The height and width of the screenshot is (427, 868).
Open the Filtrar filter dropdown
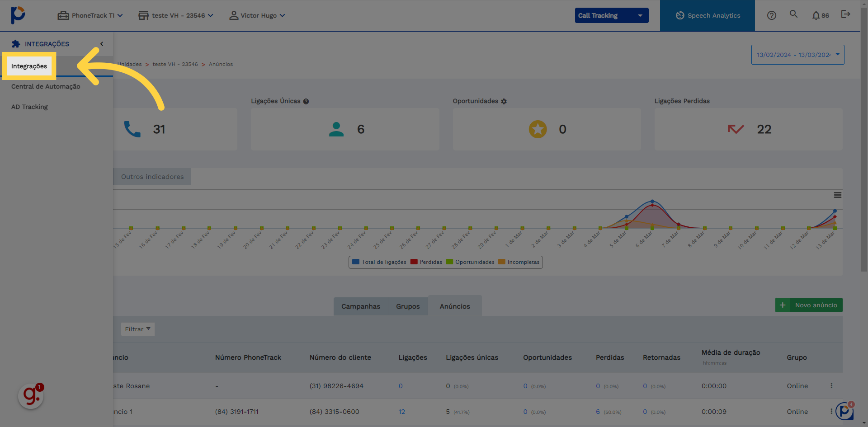pos(137,329)
